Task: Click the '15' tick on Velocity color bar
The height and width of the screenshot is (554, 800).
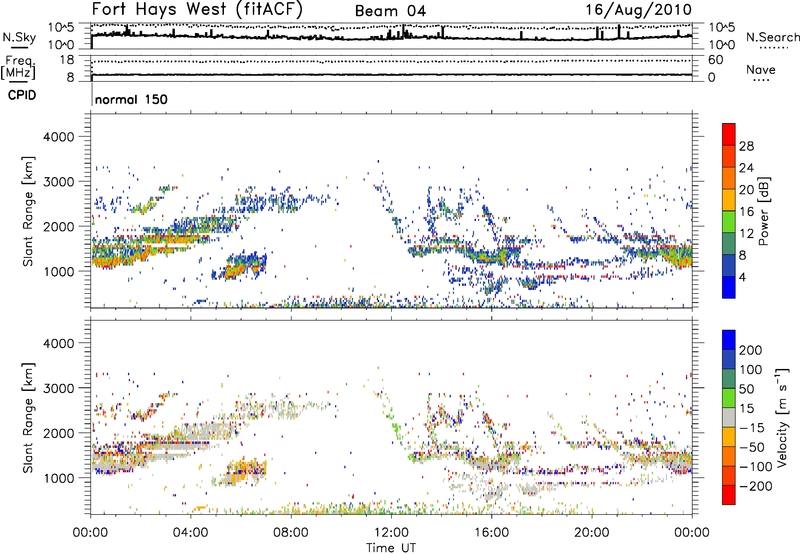Action: tap(746, 409)
